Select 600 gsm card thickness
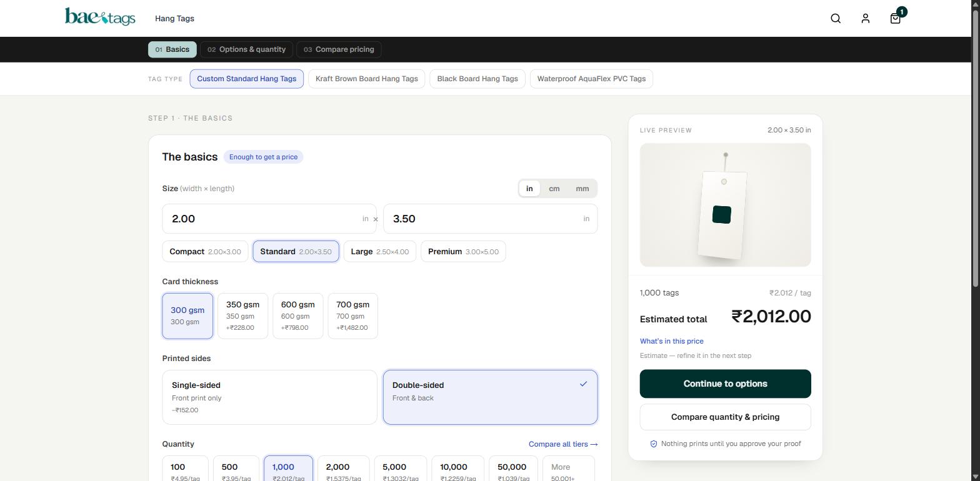 pos(298,316)
